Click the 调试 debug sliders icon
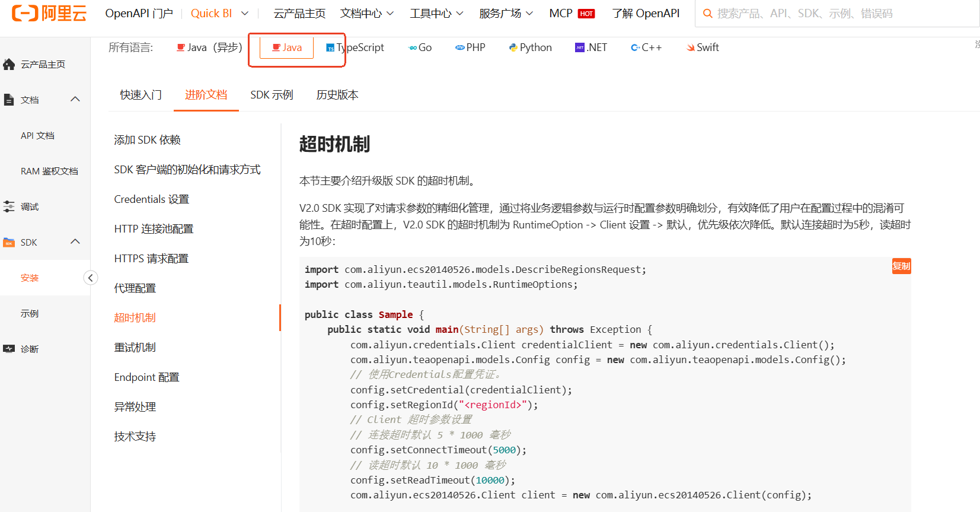The width and height of the screenshot is (980, 512). (x=9, y=206)
